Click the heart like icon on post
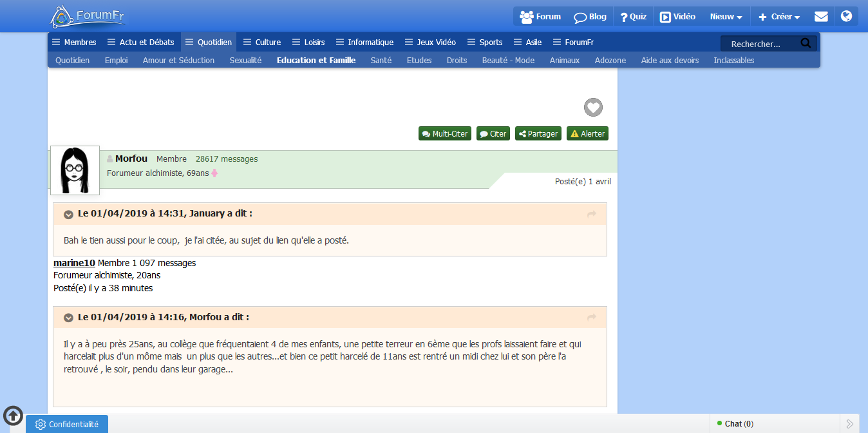The width and height of the screenshot is (868, 433). coord(593,108)
